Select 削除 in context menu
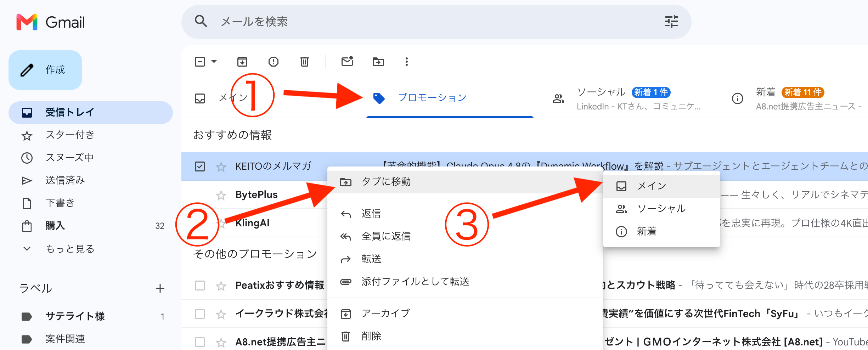Image resolution: width=868 pixels, height=350 pixels. click(x=465, y=336)
